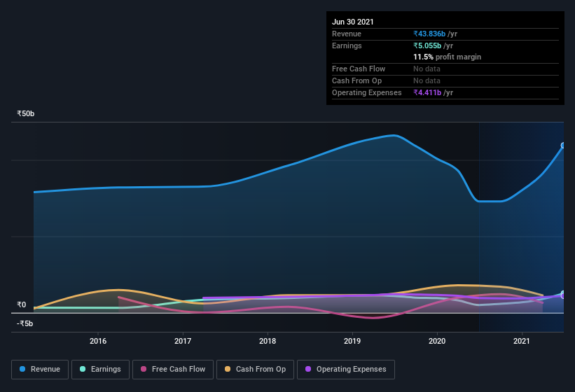The width and height of the screenshot is (575, 392).
Task: Toggle the Revenue series in the legend
Action: click(40, 370)
